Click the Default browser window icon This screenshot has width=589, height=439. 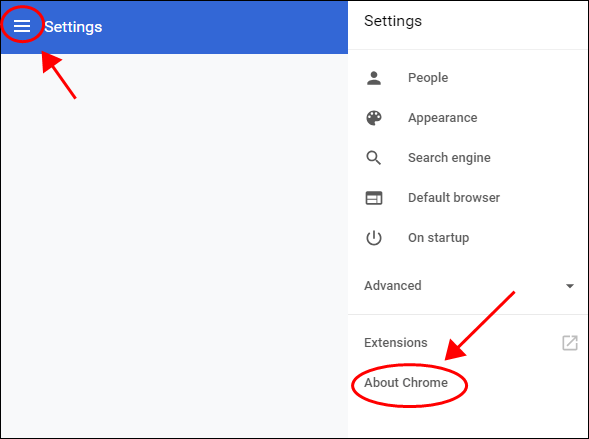point(374,198)
